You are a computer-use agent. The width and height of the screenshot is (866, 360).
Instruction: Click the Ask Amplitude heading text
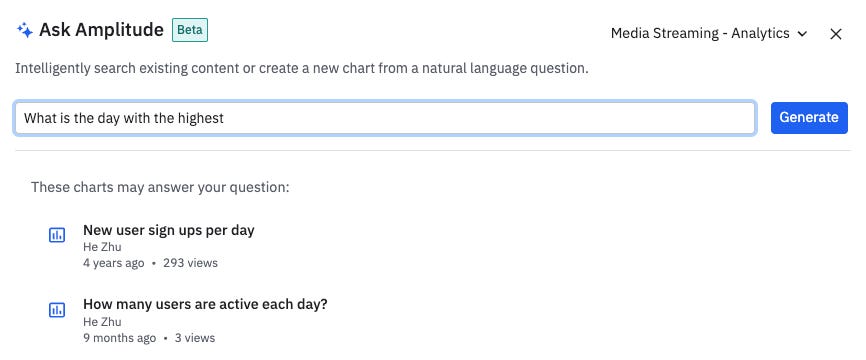[102, 30]
